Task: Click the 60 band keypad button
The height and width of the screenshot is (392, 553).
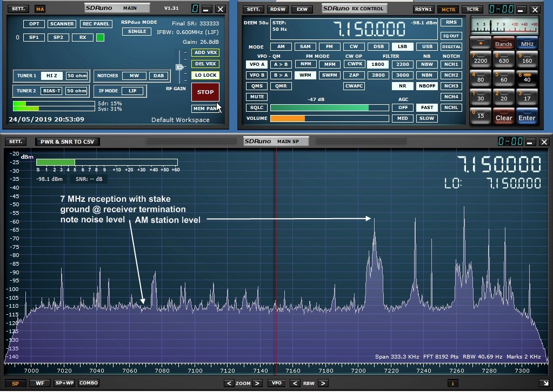Action: pyautogui.click(x=504, y=78)
